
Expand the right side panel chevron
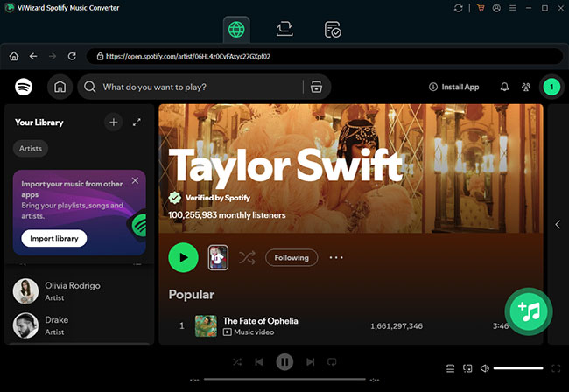click(558, 225)
